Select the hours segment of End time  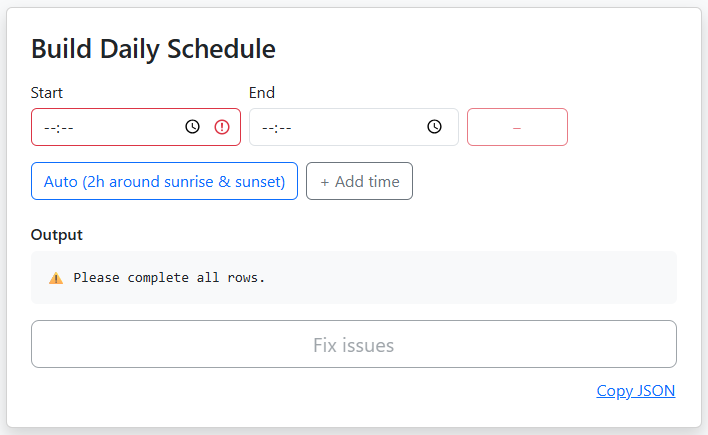(267, 128)
